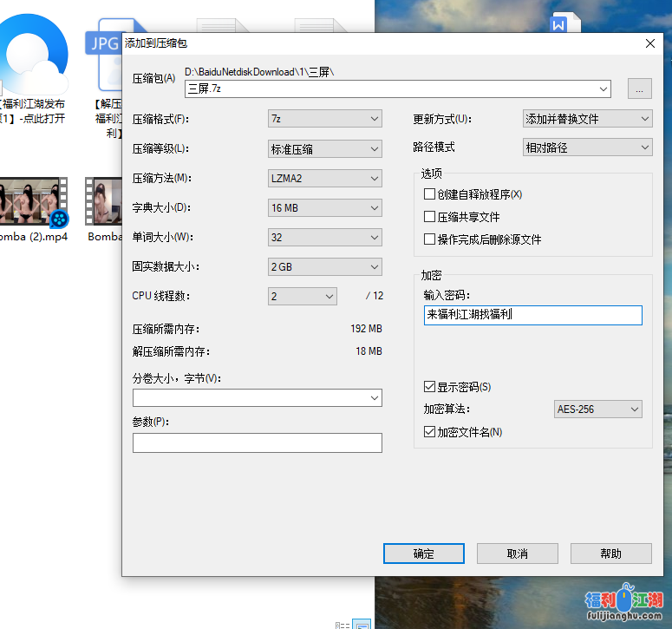Image resolution: width=672 pixels, height=629 pixels.
Task: Open the 压缩格式 dropdown showing 7z
Action: click(x=324, y=119)
